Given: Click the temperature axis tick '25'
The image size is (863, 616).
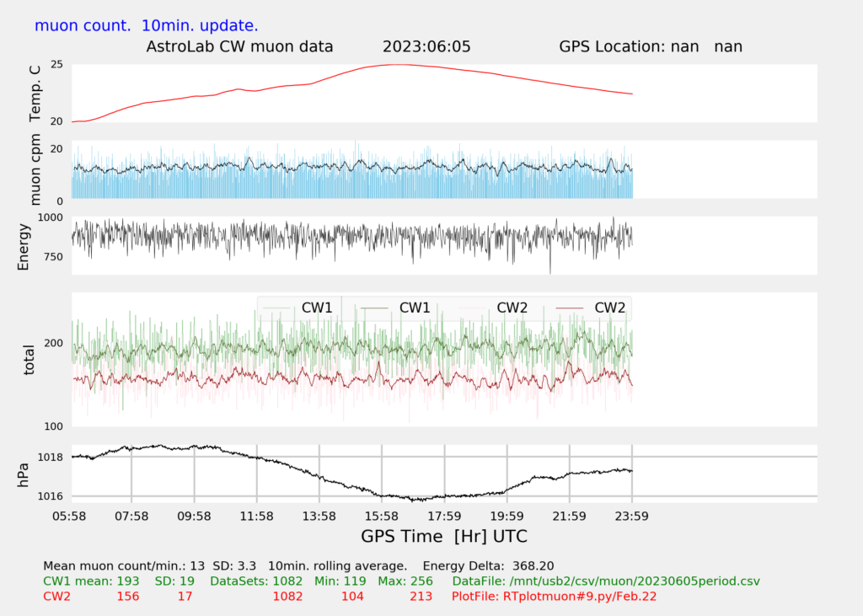Looking at the screenshot, I should tap(56, 64).
